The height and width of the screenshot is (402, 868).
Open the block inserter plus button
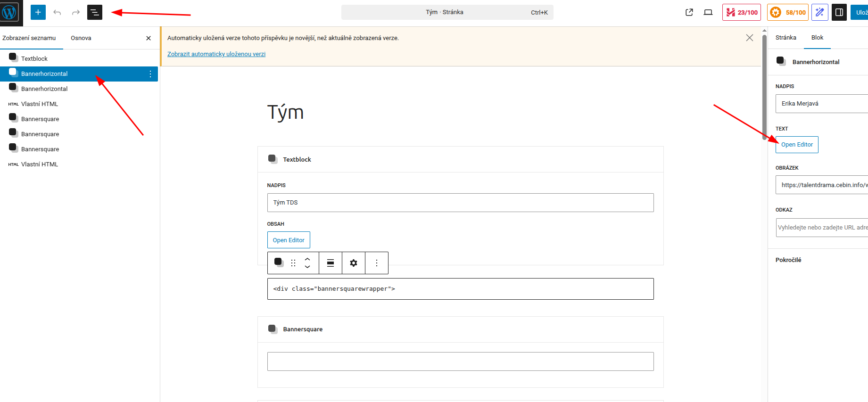[38, 12]
